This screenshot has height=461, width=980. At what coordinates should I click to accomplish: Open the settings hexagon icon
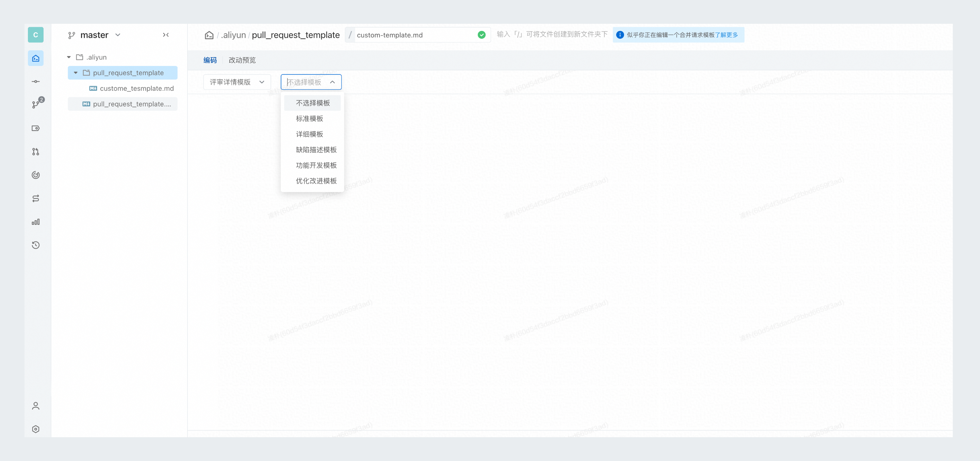(36, 429)
